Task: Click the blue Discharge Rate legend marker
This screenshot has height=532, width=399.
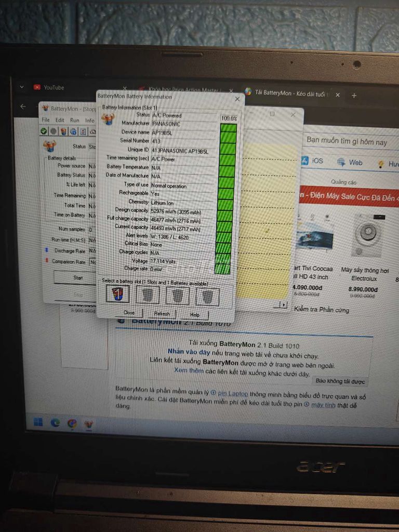Action: pos(46,250)
